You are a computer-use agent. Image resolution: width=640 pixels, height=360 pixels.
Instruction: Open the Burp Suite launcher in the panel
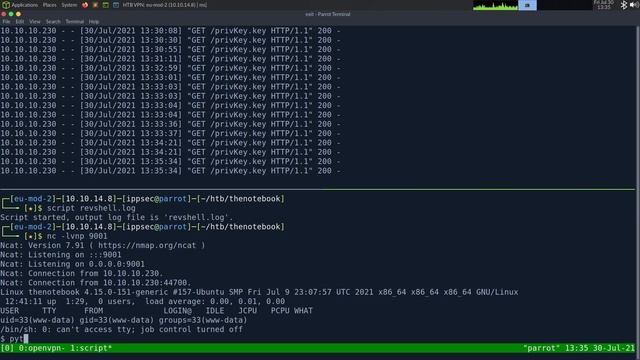point(95,5)
